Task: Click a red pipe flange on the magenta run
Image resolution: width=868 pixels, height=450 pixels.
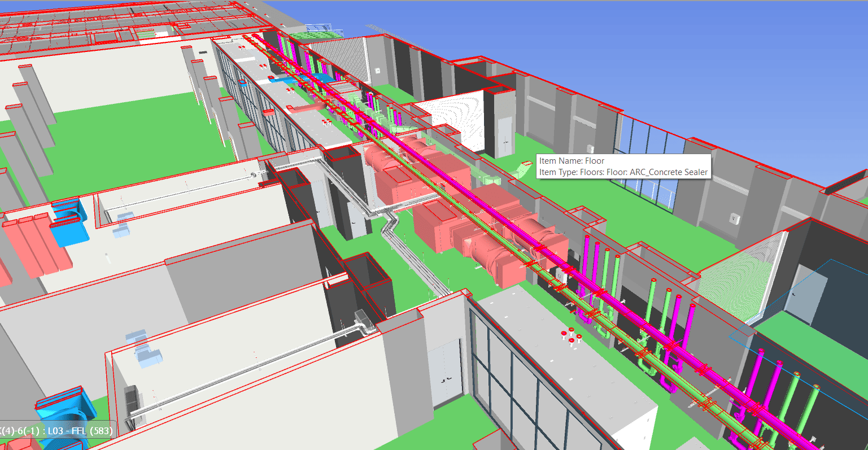Action: pyautogui.click(x=540, y=248)
